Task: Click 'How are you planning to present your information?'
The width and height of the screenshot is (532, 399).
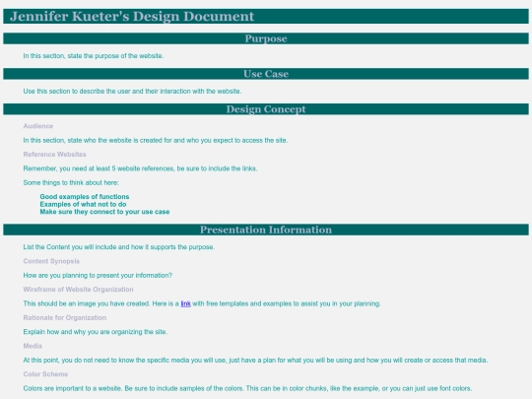Action: click(x=98, y=276)
